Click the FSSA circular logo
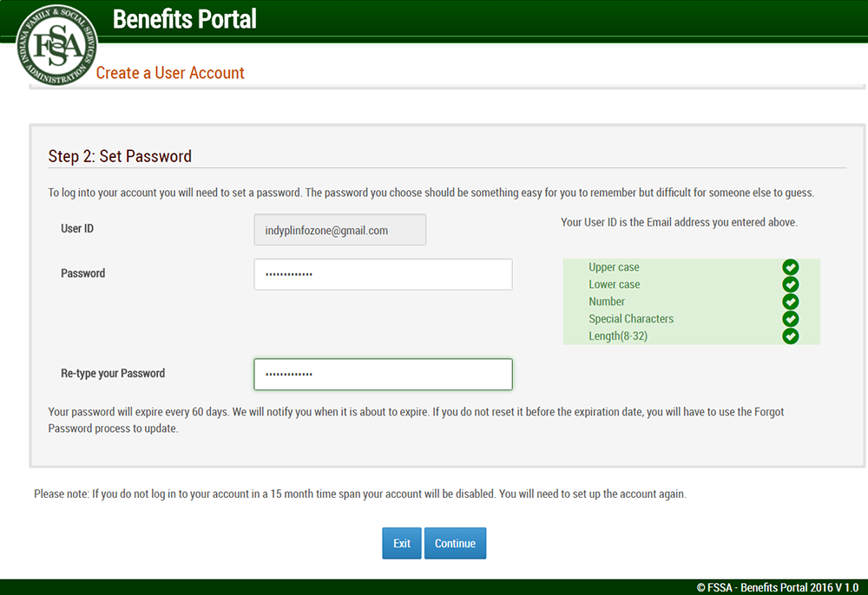Image resolution: width=868 pixels, height=595 pixels. 56,45
